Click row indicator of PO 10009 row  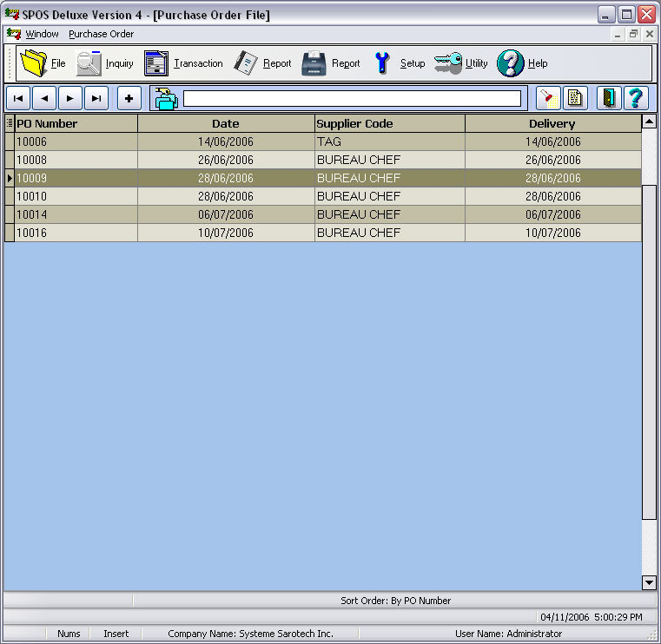coord(10,178)
